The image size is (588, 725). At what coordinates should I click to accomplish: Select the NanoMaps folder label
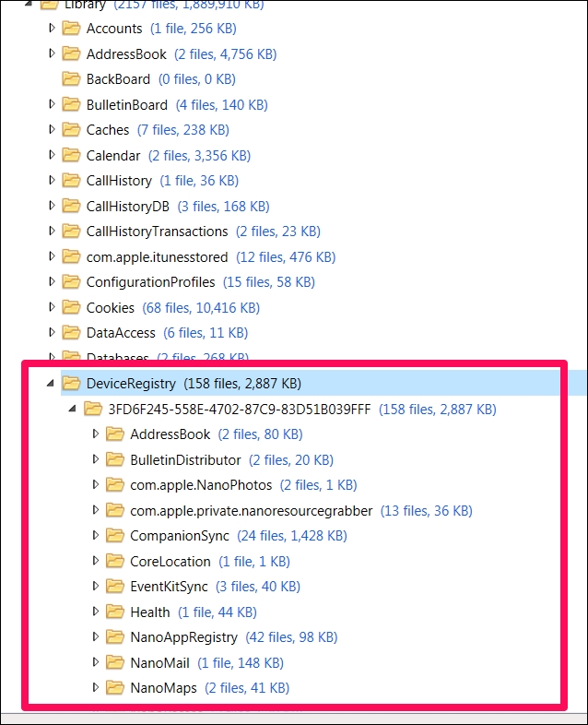(x=163, y=687)
